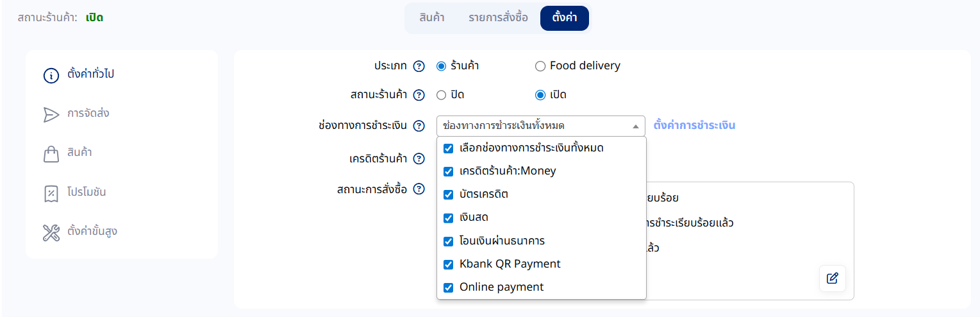Screen dimensions: 980x317
Task: Open the ตั้งค่าการชำระเงิน link
Action: click(694, 126)
